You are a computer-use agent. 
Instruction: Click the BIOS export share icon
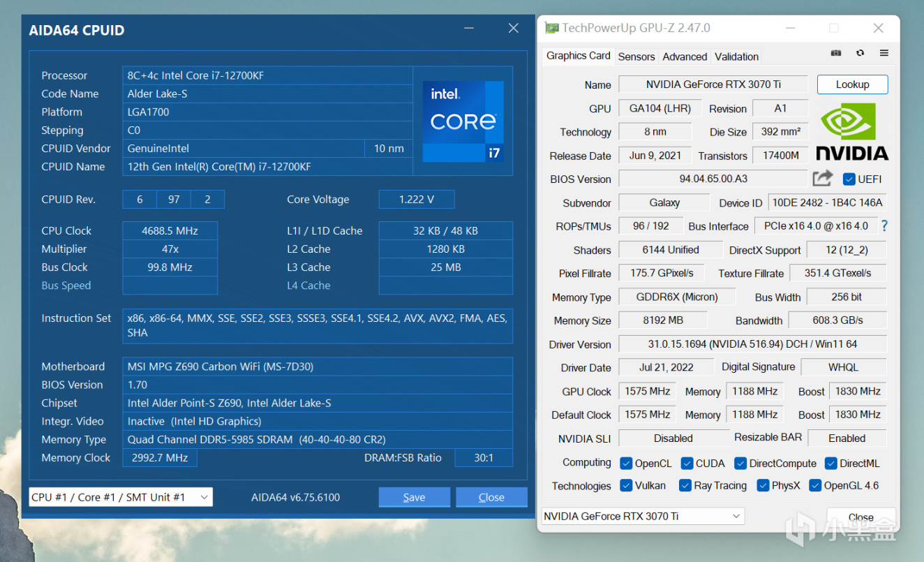tap(823, 179)
